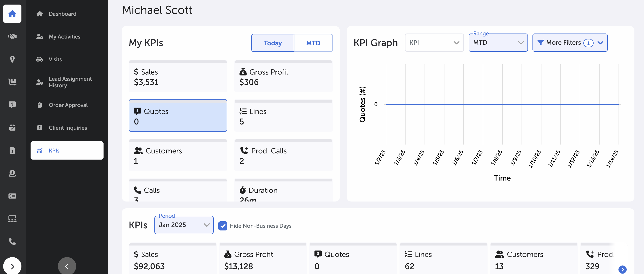Select the Lines 5 KPI card
Screen dimensions: 644x274
[283, 116]
